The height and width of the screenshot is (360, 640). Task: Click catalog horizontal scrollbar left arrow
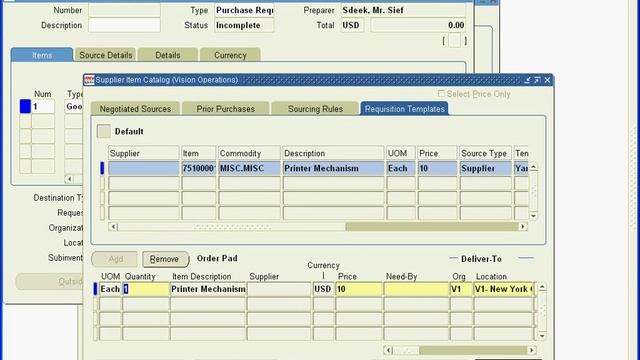(x=113, y=227)
